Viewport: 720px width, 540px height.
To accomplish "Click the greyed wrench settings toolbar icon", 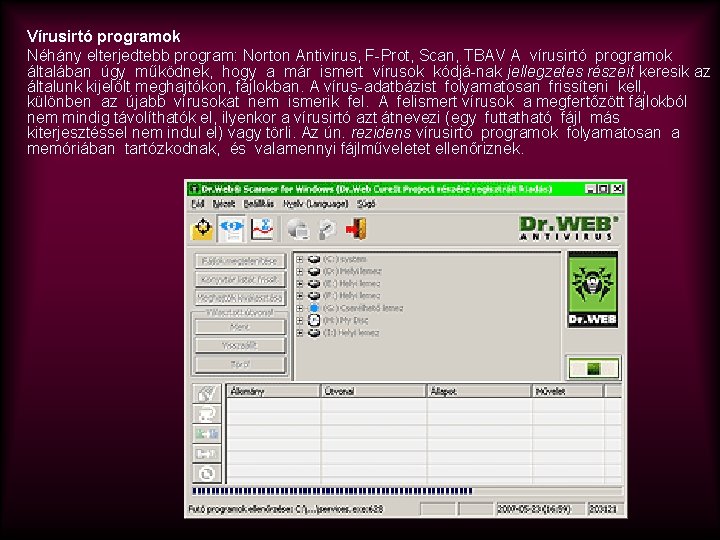I will (x=327, y=229).
